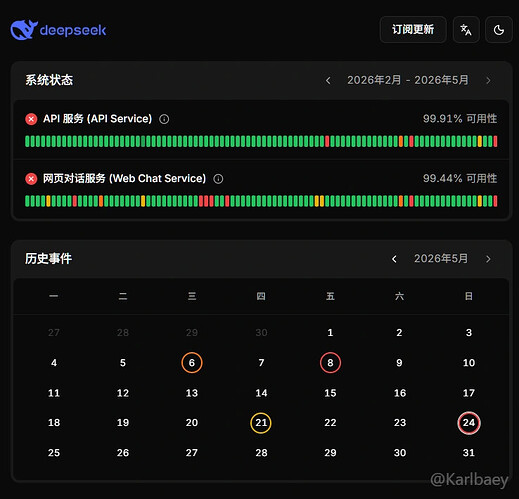The image size is (519, 499).
Task: Select May 25 on the calendar
Action: pyautogui.click(x=54, y=453)
